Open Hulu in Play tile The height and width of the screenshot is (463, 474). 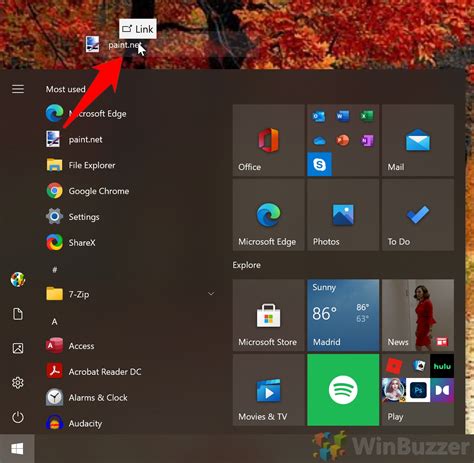(x=442, y=366)
